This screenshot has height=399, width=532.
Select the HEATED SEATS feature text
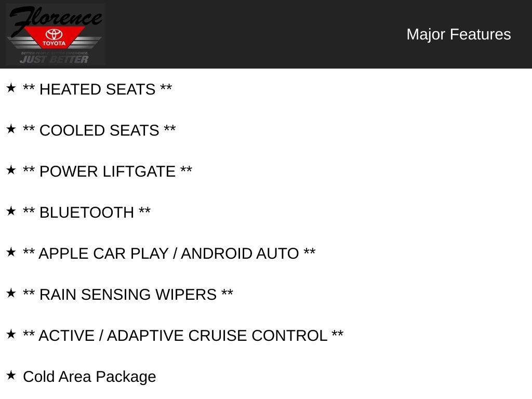coord(97,89)
